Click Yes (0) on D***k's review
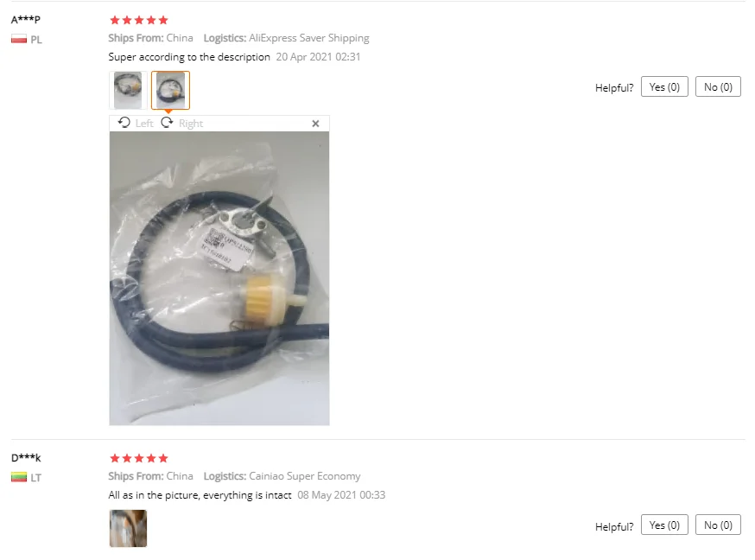 664,525
